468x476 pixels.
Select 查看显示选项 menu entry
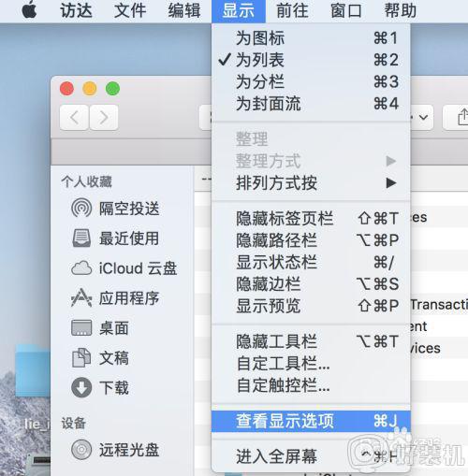(311, 421)
